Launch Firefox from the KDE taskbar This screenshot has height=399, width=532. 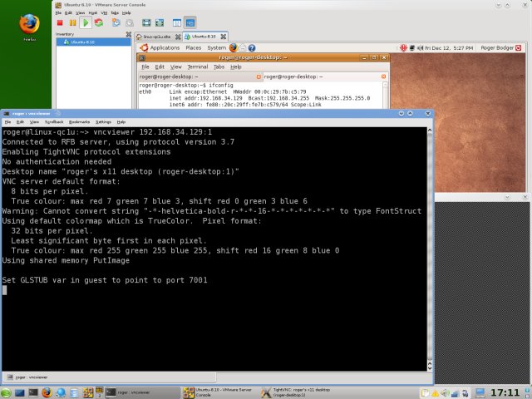(47, 393)
